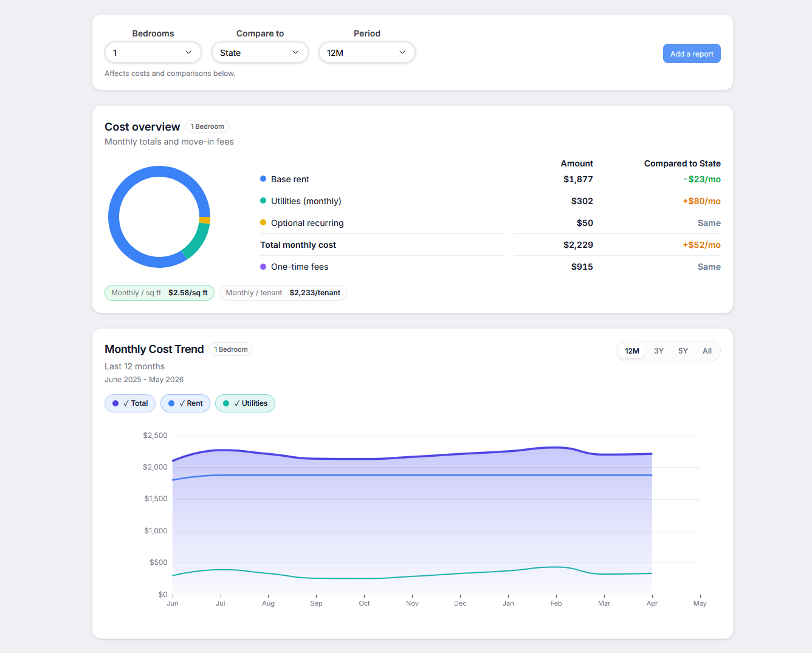Open the Compare to dropdown

(x=260, y=53)
